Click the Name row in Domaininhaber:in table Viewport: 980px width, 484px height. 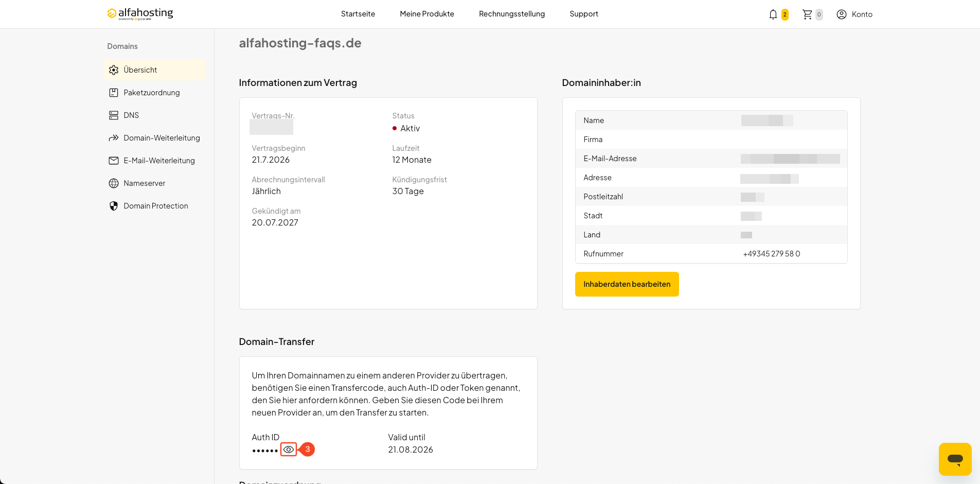711,120
